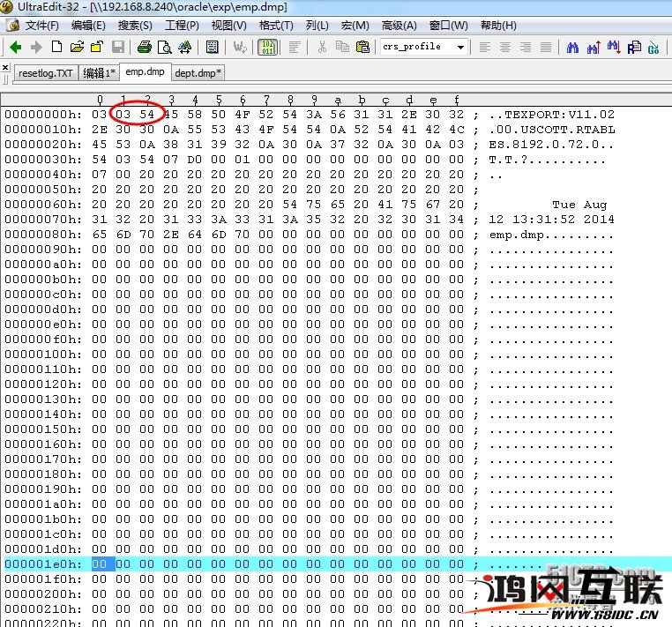This screenshot has height=627, width=672.
Task: Click the web/FTP tree icon in toolbar
Action: coord(184,47)
